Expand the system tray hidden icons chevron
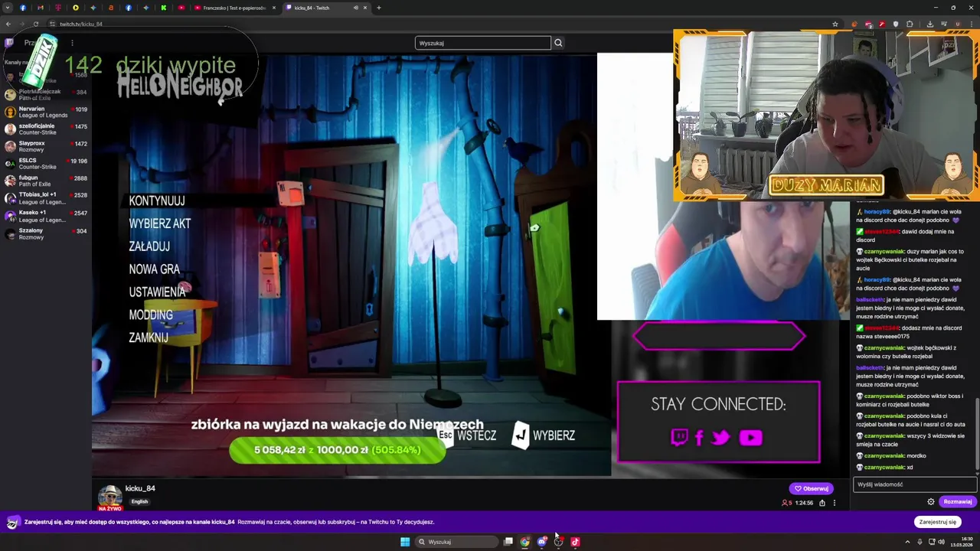980x551 pixels. tap(907, 542)
